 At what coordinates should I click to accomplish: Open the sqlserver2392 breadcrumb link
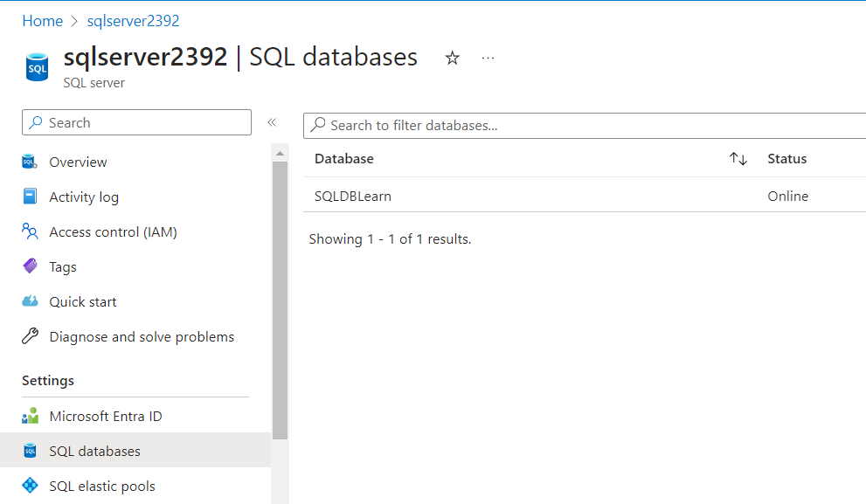coord(133,21)
